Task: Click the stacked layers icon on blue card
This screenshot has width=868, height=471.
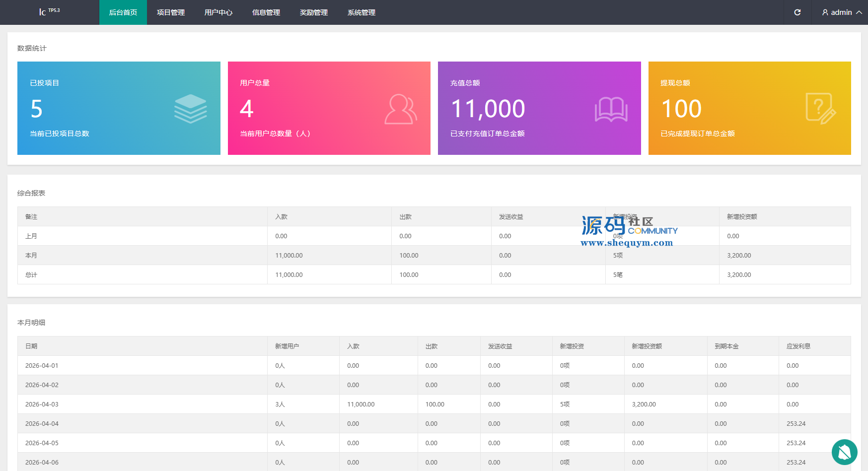Action: [190, 109]
